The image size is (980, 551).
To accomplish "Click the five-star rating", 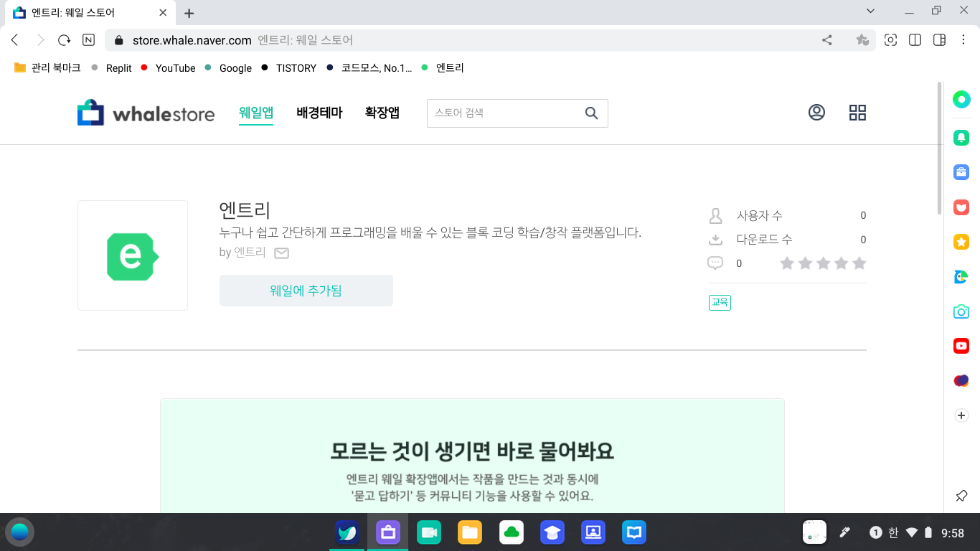I will coord(823,263).
